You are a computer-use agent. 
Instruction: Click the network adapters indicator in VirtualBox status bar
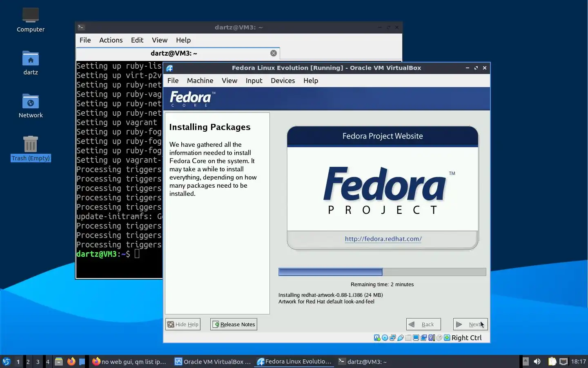click(x=392, y=338)
